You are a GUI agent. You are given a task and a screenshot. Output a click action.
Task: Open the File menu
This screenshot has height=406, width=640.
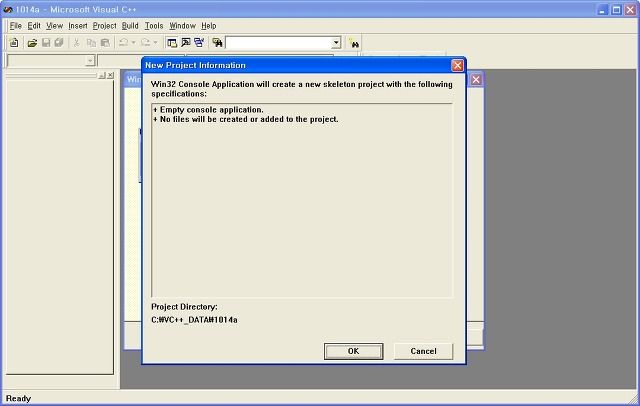click(16, 26)
